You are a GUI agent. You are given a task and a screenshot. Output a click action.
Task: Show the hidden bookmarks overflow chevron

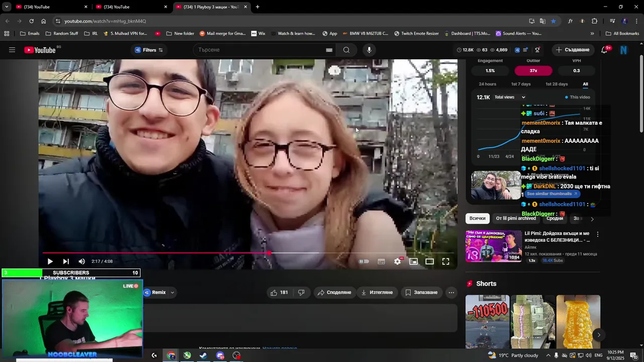[592, 34]
